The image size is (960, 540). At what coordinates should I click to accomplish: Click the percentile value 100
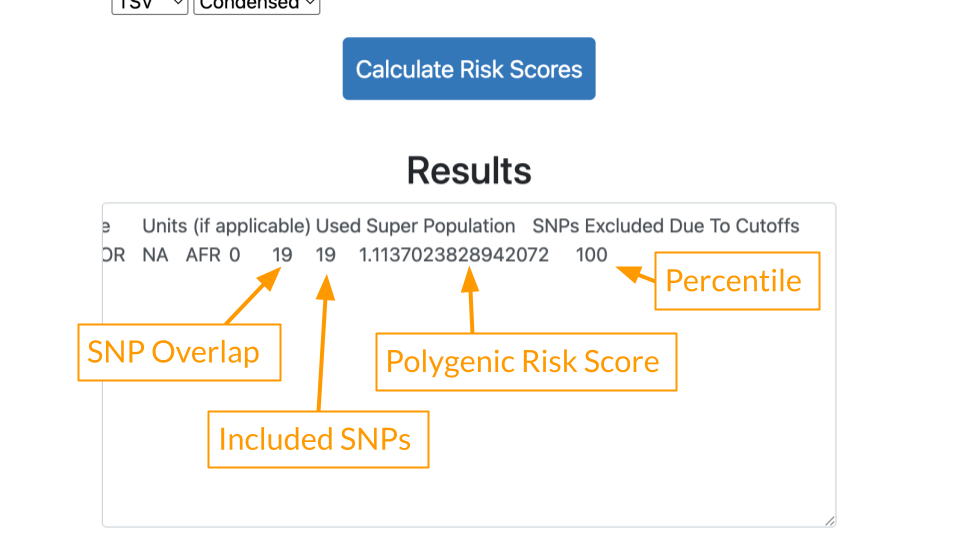(x=591, y=255)
